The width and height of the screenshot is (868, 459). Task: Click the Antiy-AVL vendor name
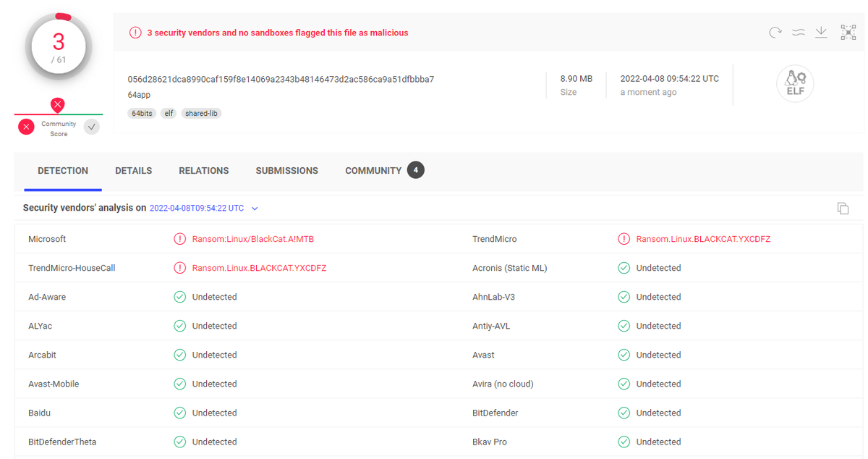point(491,326)
